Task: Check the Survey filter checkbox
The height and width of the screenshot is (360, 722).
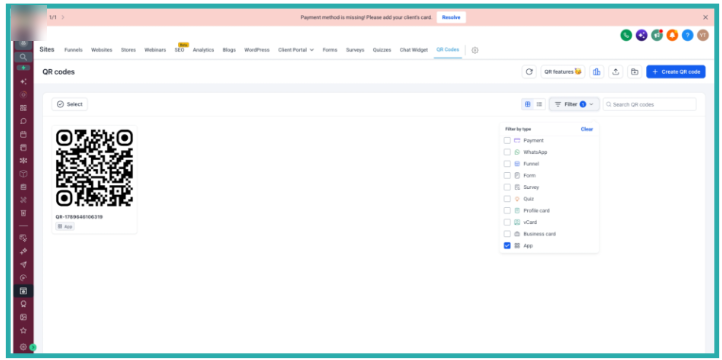Action: (x=507, y=187)
